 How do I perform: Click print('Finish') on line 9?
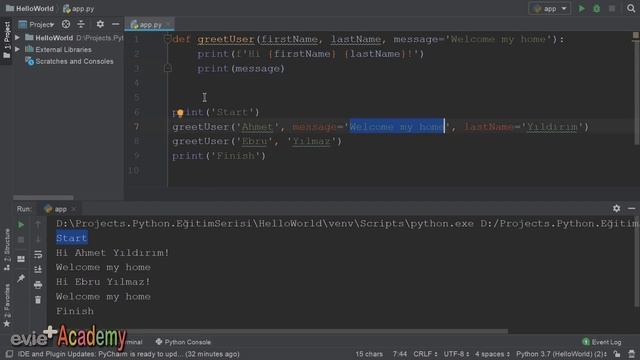point(219,156)
